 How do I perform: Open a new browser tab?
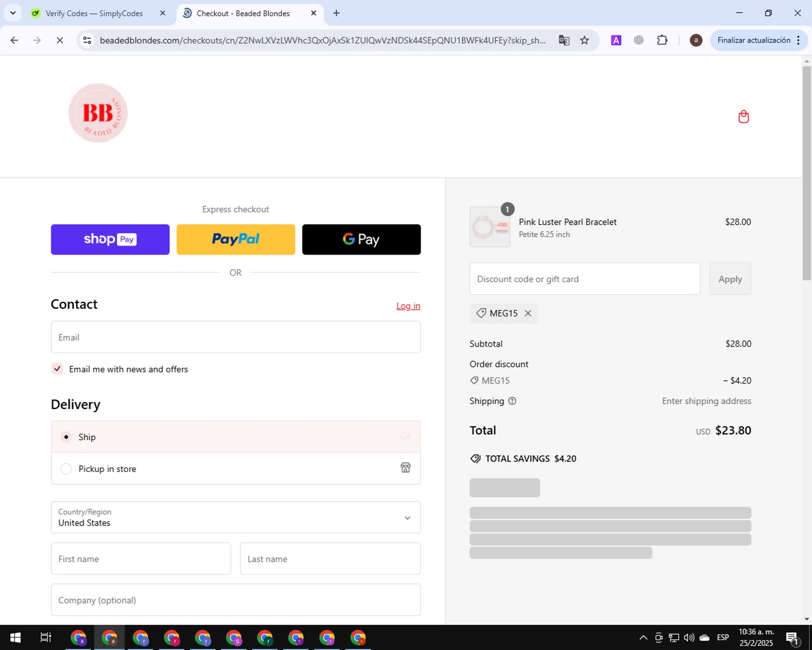336,13
